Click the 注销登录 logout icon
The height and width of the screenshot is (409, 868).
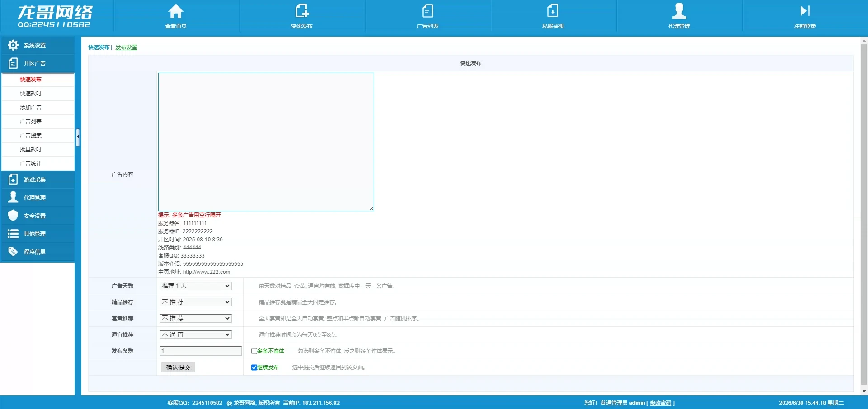click(x=805, y=11)
